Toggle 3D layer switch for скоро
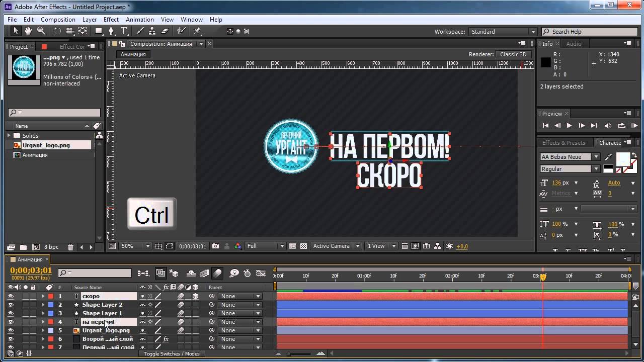644x362 pixels. tap(196, 296)
